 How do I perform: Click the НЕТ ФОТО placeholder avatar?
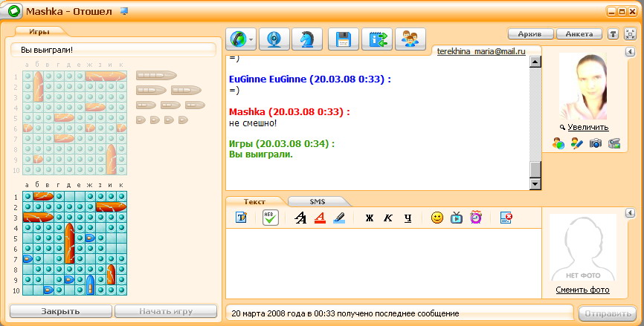pyautogui.click(x=583, y=247)
